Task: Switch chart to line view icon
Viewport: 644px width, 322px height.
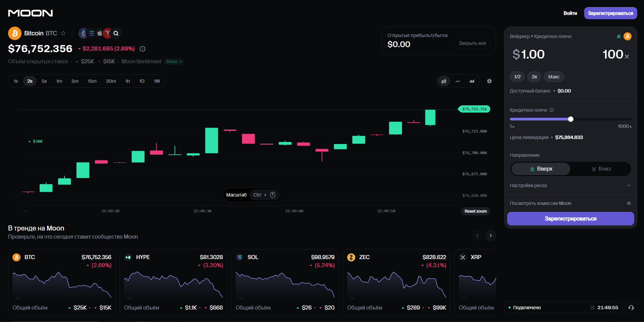Action: [x=458, y=81]
